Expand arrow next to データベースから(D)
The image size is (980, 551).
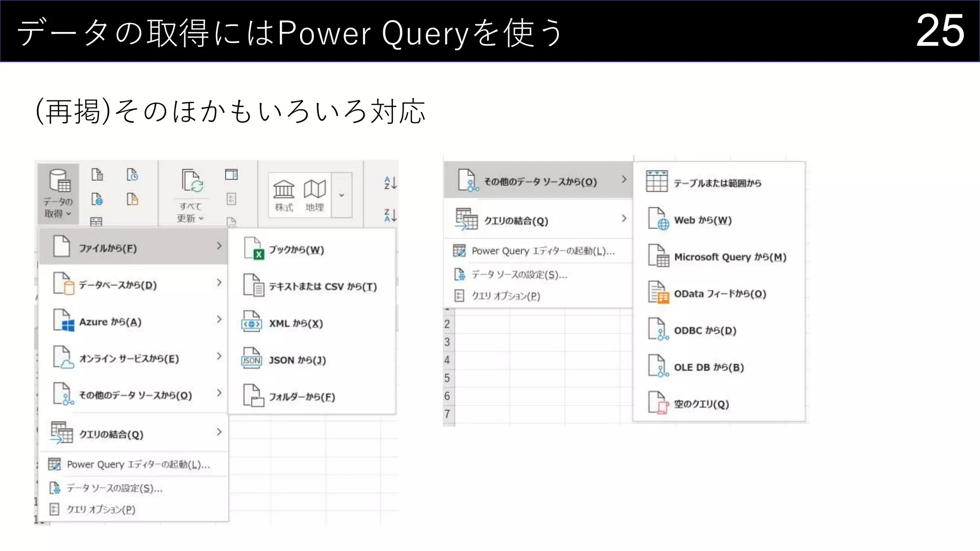click(x=219, y=283)
